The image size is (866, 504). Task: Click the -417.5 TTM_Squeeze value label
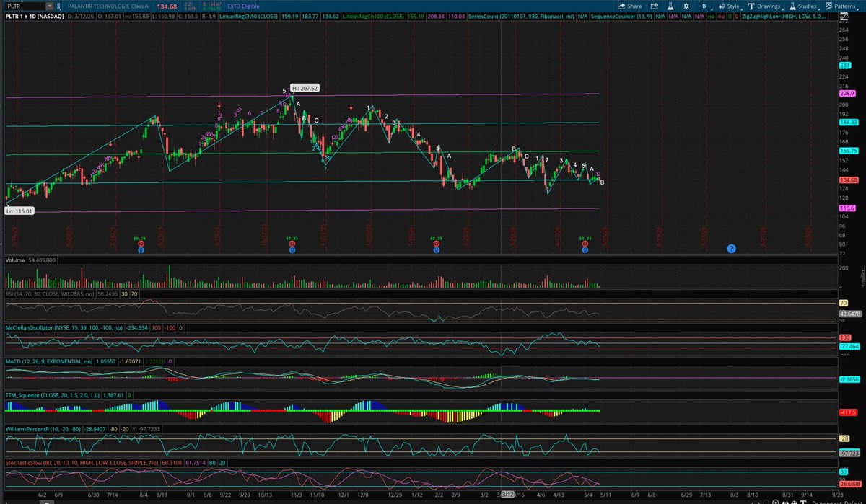pos(847,413)
